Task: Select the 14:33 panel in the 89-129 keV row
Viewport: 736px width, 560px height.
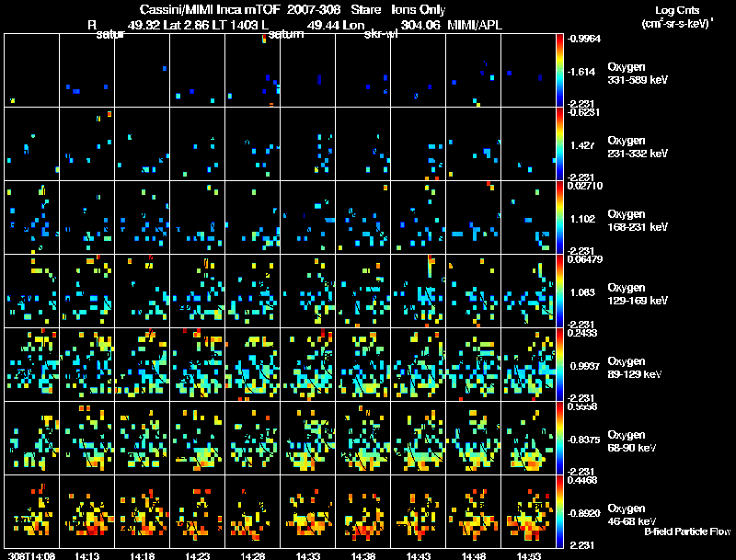Action: pos(308,364)
